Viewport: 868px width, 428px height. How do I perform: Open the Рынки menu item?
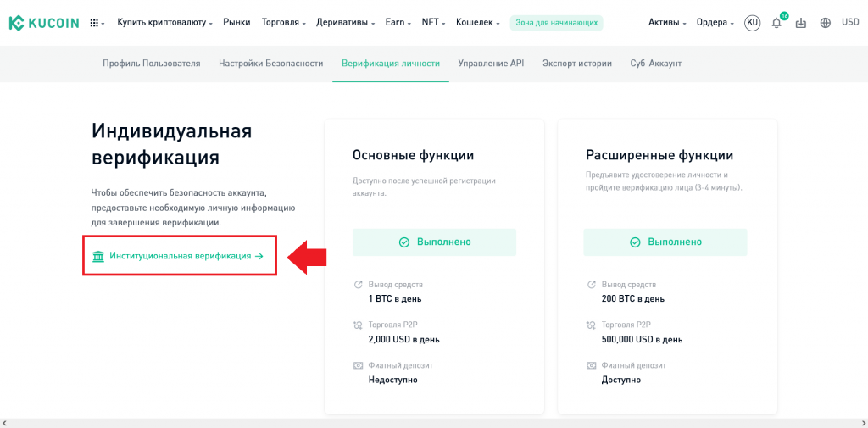[237, 23]
